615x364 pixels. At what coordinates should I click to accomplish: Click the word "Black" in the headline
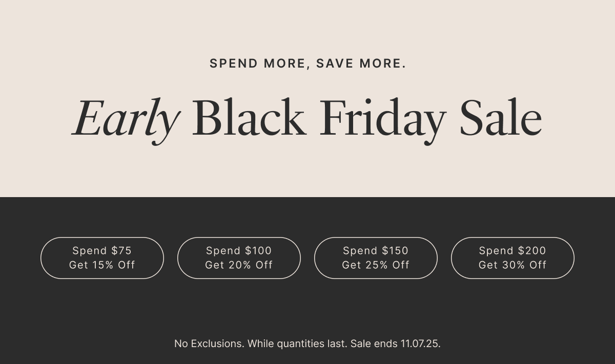coord(249,119)
